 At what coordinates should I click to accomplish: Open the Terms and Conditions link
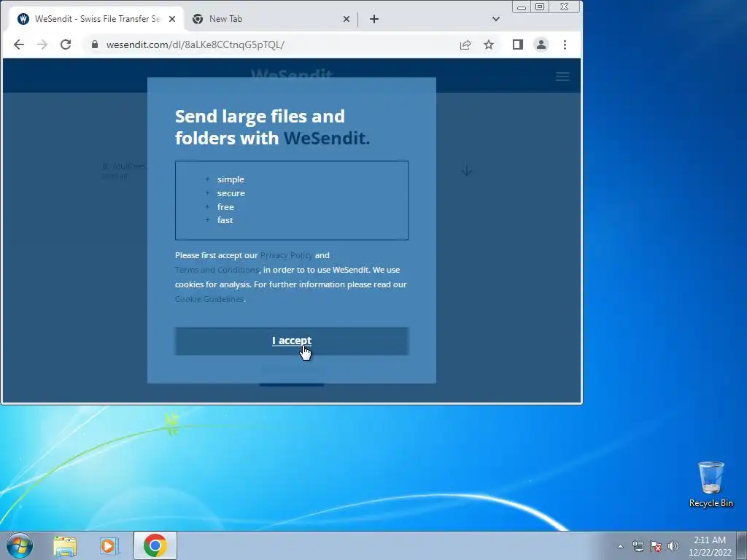[x=217, y=270]
